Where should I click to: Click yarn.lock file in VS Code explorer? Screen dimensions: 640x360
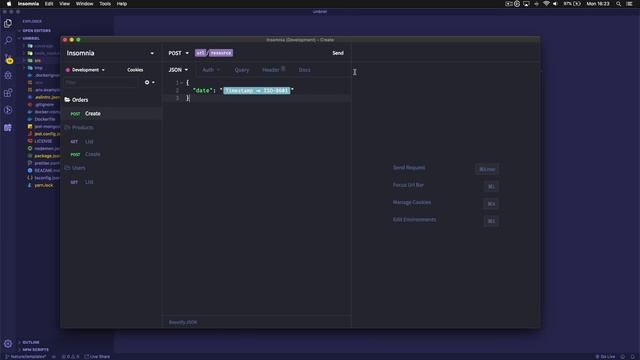tap(44, 185)
